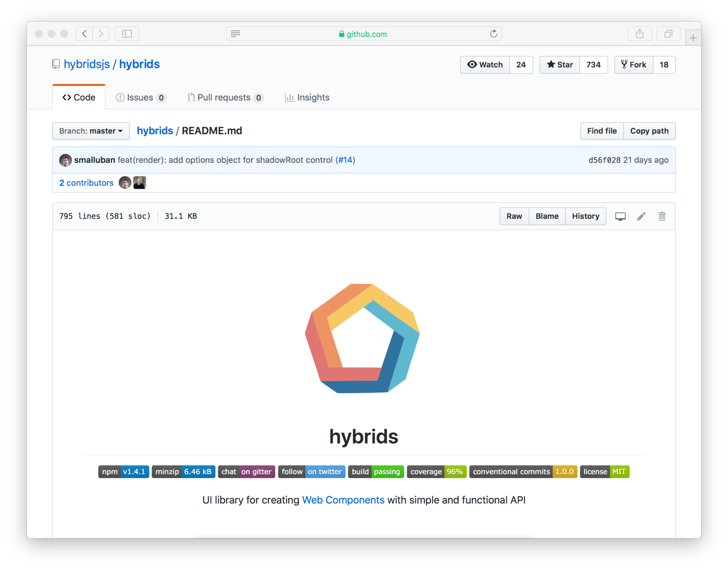Switch to the Issues tab
This screenshot has height=570, width=728.
click(141, 98)
